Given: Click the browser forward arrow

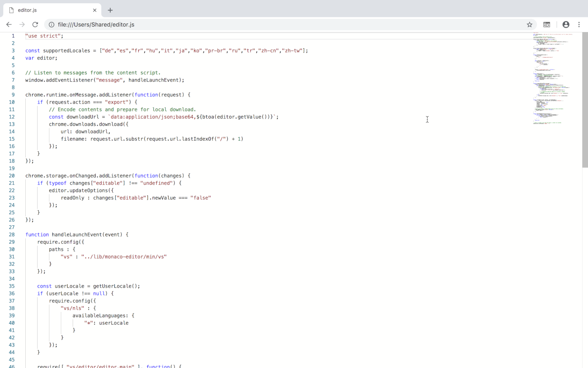Looking at the screenshot, I should (x=22, y=24).
